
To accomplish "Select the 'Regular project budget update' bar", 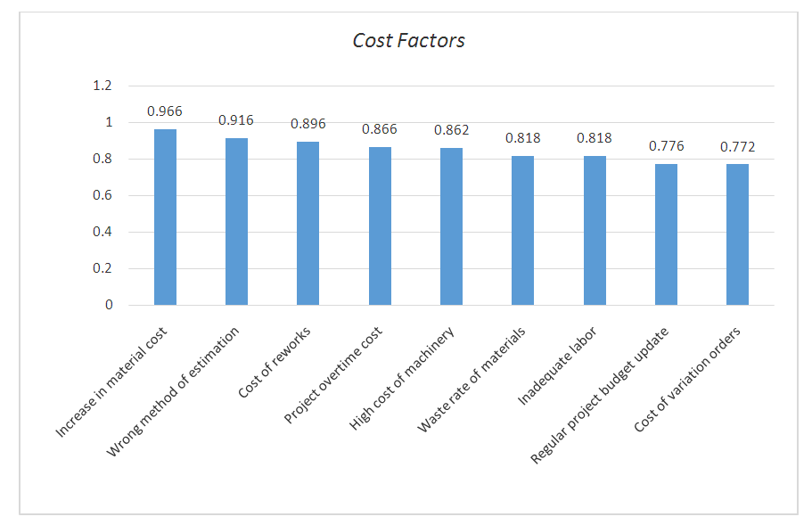I will coord(666,234).
